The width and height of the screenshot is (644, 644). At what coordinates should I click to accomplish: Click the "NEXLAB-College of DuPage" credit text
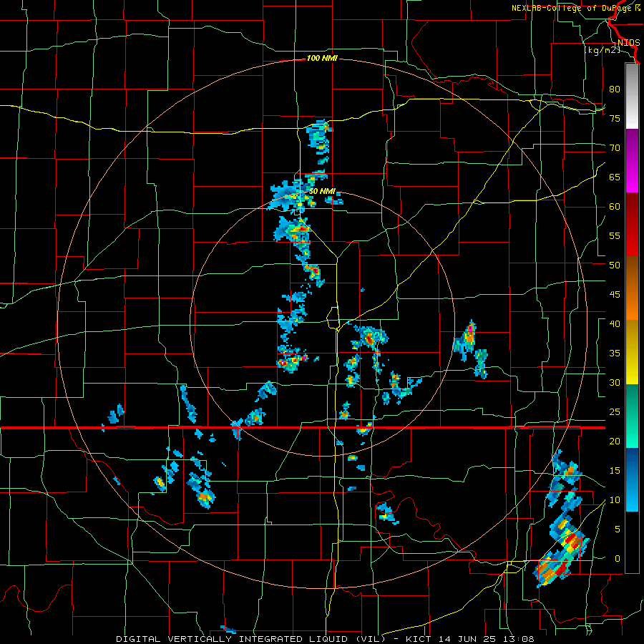572,8
